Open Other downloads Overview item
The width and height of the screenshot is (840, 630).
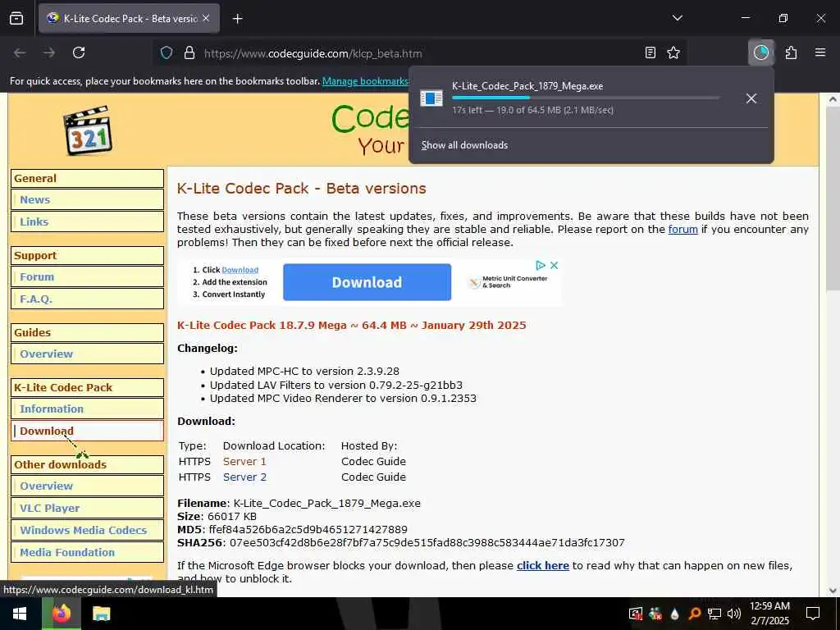[x=87, y=486]
